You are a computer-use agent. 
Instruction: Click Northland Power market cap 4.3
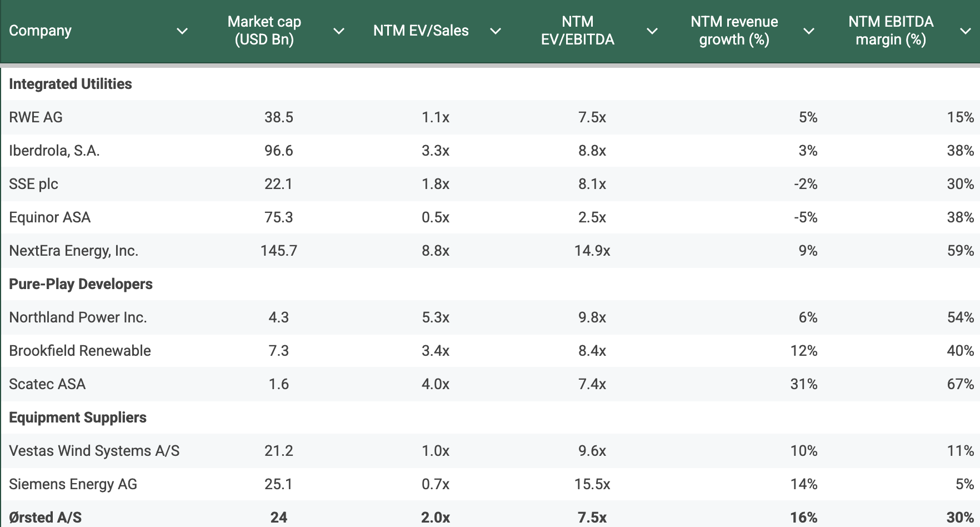279,317
